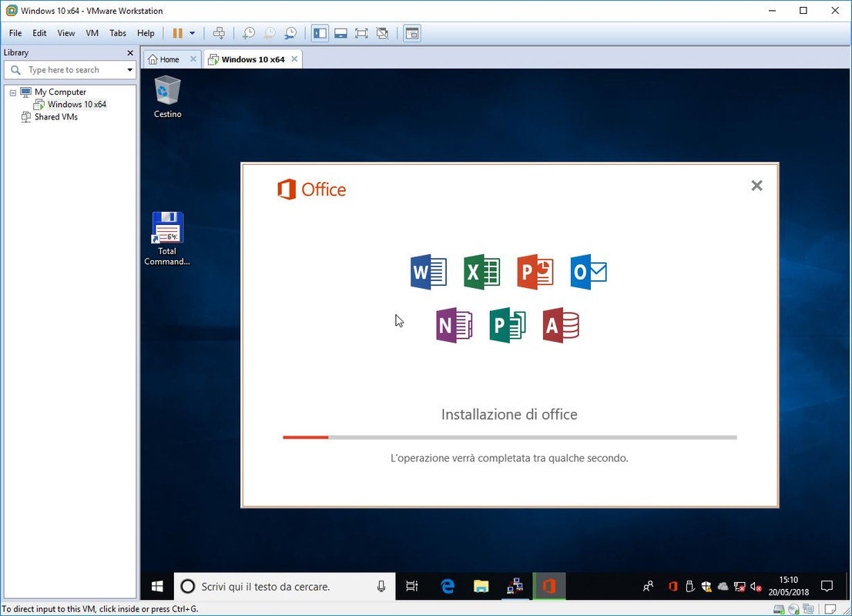Viewport: 852px width, 616px height.
Task: Open Task View on the taskbar
Action: (412, 586)
